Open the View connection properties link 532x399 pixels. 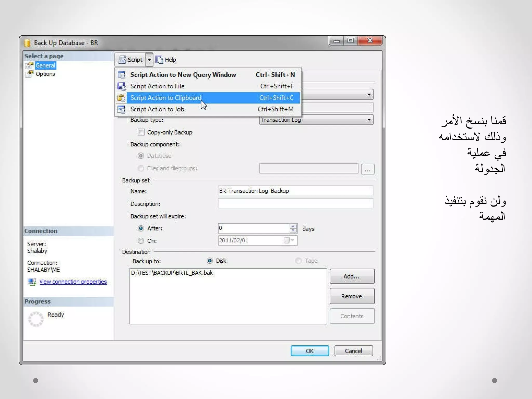(x=73, y=282)
